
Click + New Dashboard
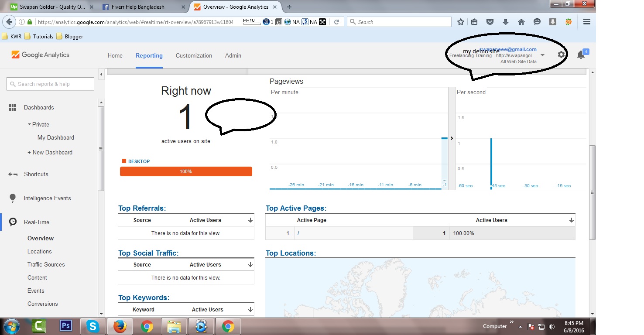pyautogui.click(x=50, y=152)
